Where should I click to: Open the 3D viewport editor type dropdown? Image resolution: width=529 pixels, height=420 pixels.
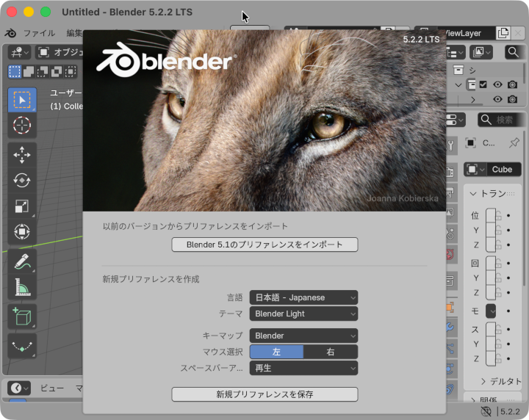click(19, 52)
